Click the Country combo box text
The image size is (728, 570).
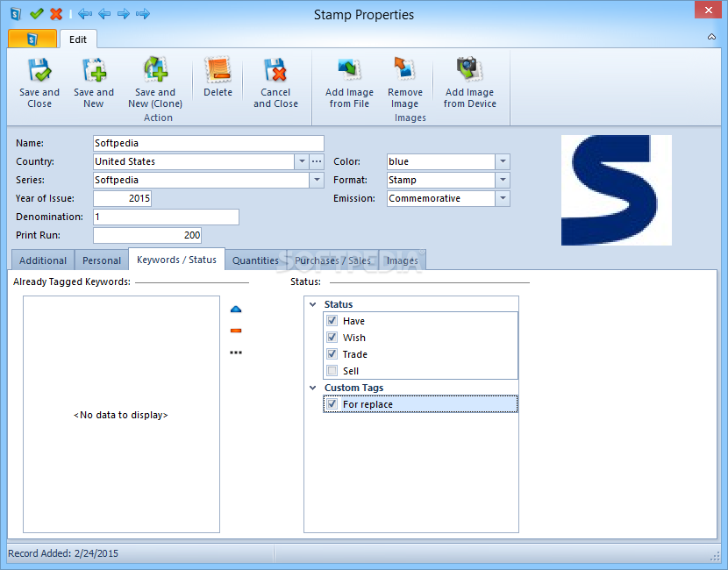(194, 161)
